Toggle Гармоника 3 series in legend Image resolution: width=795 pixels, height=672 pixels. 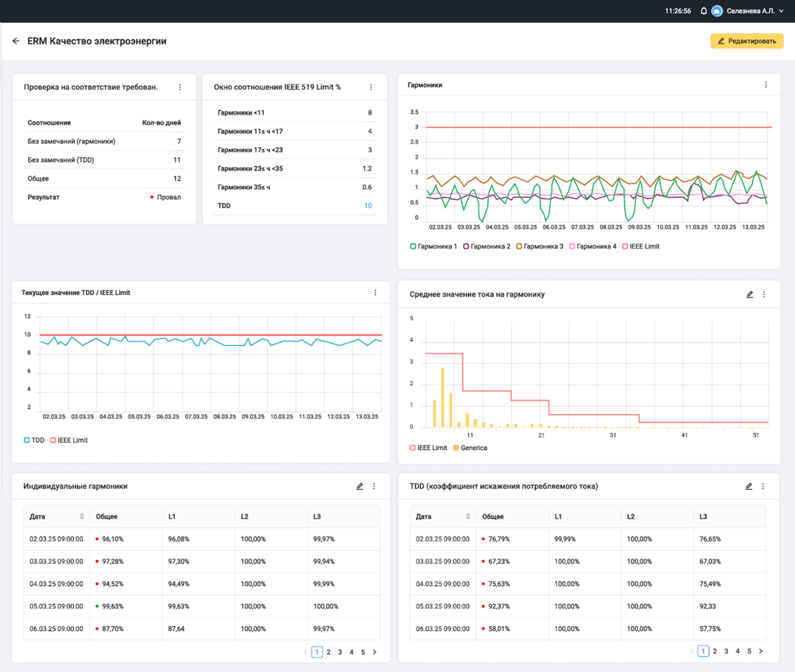(x=540, y=246)
